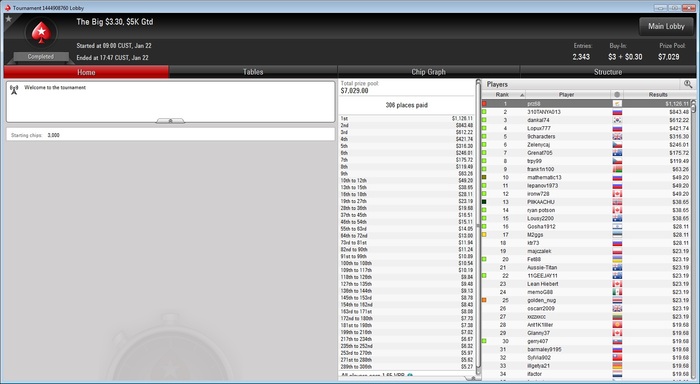The image size is (700, 384).
Task: Click the flag next to Lopux777
Action: [617, 128]
